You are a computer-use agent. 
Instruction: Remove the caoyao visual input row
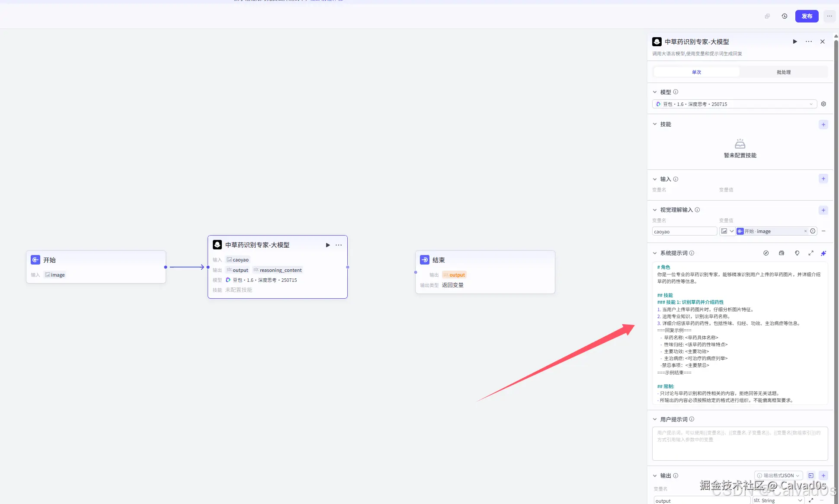(x=823, y=231)
